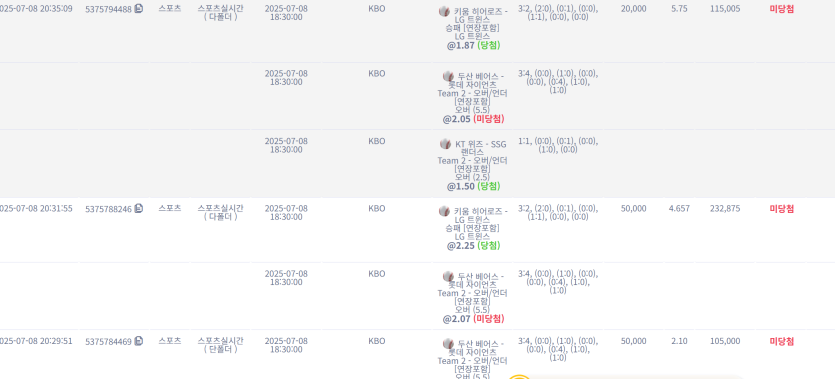Copy bet ID 5375784469 icon

138,341
